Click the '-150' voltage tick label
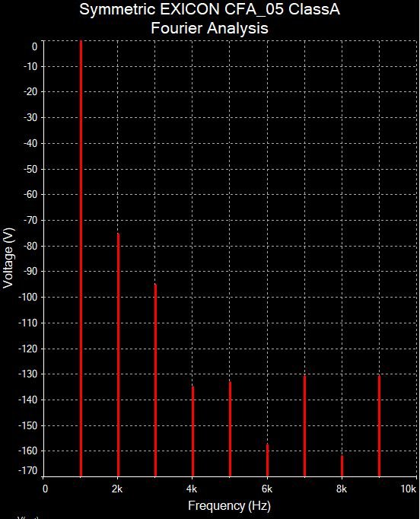The height and width of the screenshot is (519, 420). [28, 425]
